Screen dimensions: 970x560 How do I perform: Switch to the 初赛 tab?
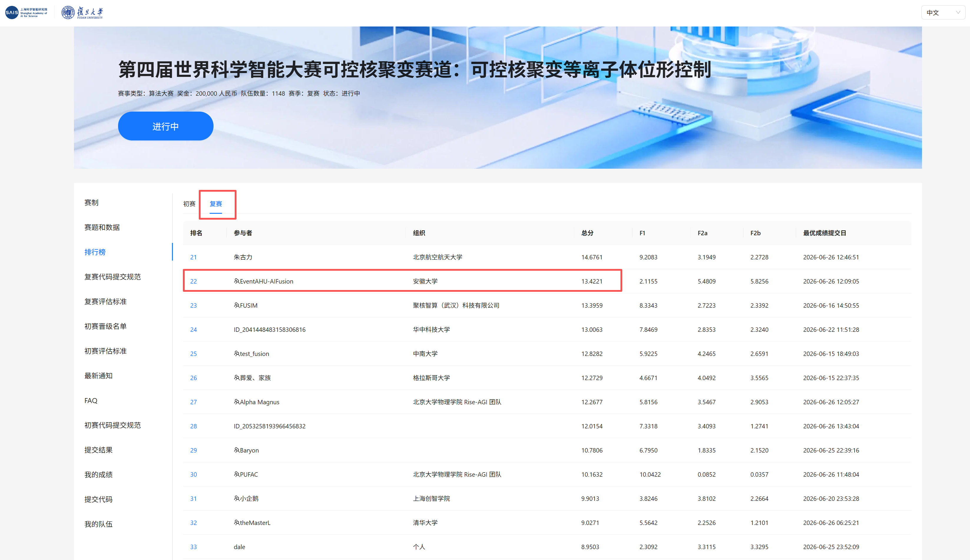click(x=189, y=204)
